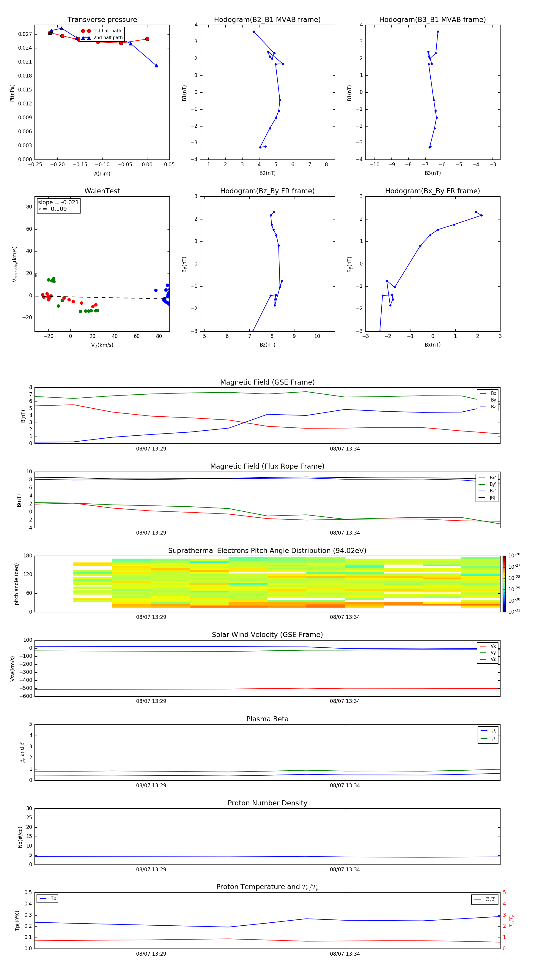The height and width of the screenshot is (980, 535).
Task: Click the "V_A(km/s)" axis label in WalenTest
Action: (102, 345)
